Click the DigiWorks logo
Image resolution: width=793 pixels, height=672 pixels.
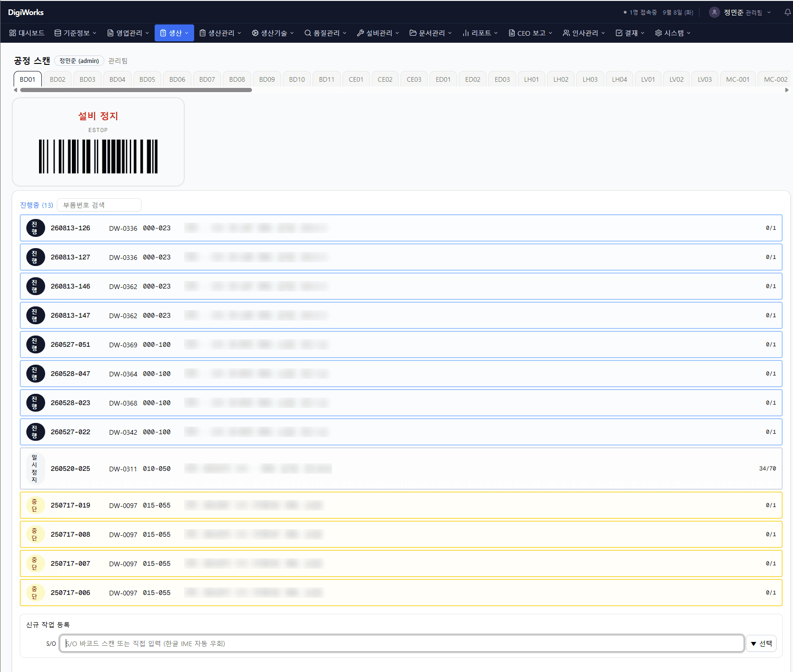[26, 12]
